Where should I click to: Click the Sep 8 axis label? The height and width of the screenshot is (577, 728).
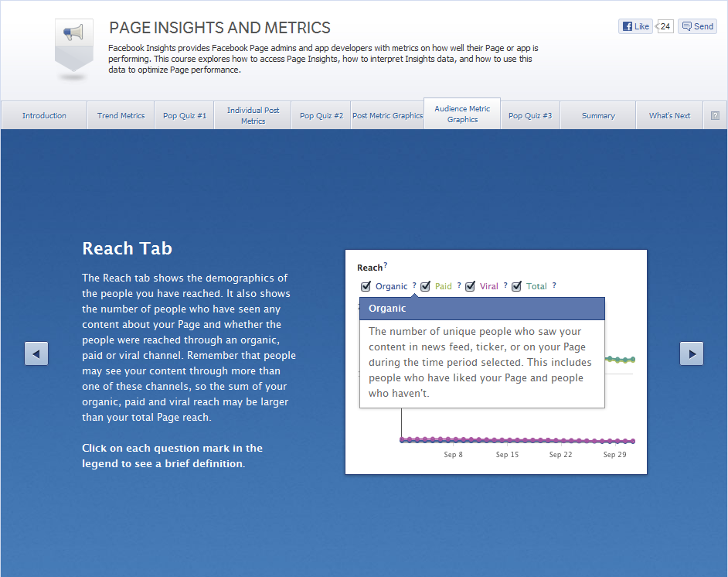click(x=453, y=454)
